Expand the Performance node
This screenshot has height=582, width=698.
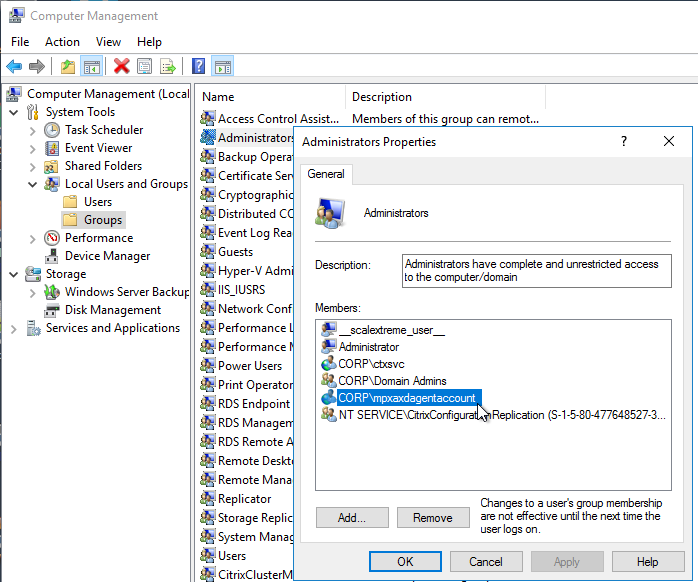32,239
